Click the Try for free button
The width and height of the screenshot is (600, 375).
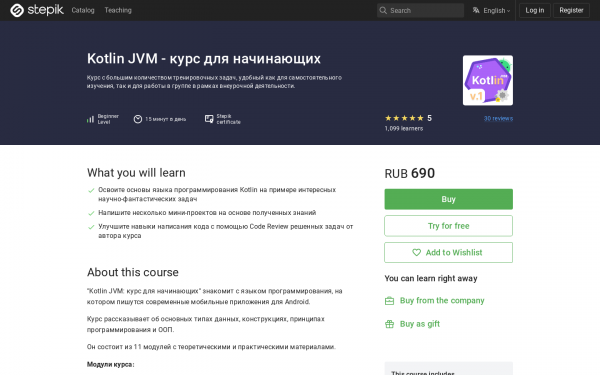pyautogui.click(x=448, y=226)
